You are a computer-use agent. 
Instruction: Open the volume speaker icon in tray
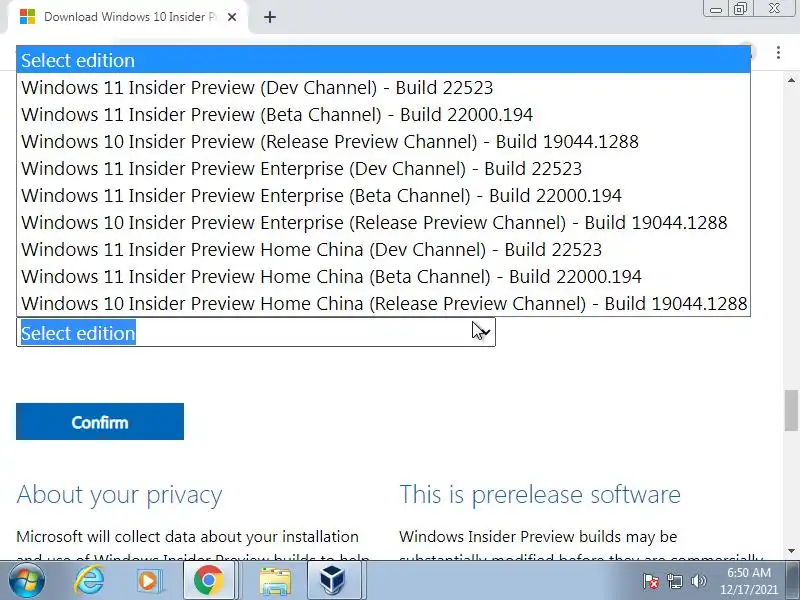coord(698,581)
